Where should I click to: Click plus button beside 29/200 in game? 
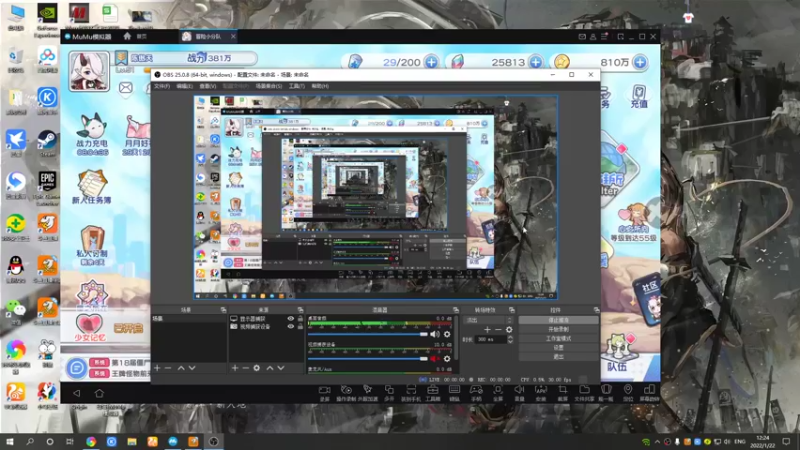tap(431, 62)
